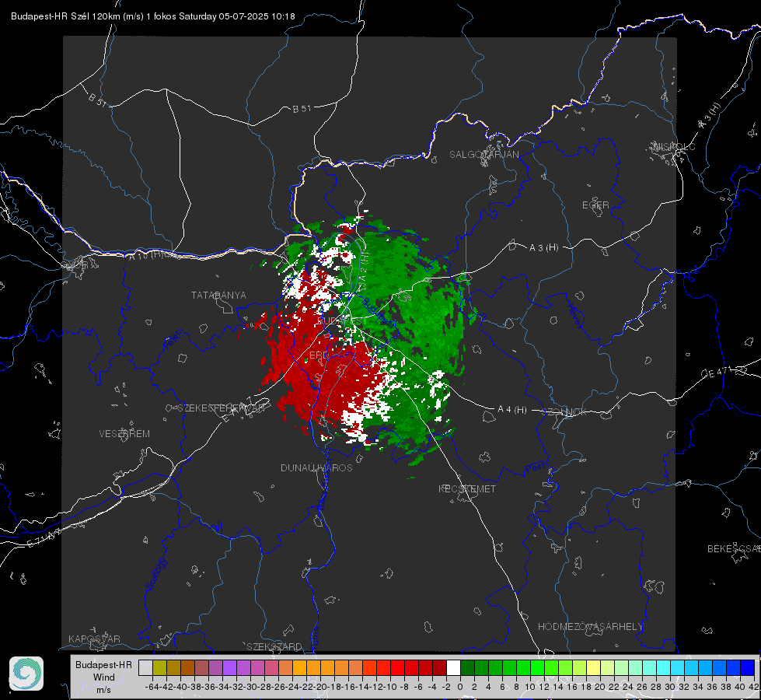Click the TATABÁNYA city label
761x700 pixels.
click(218, 296)
